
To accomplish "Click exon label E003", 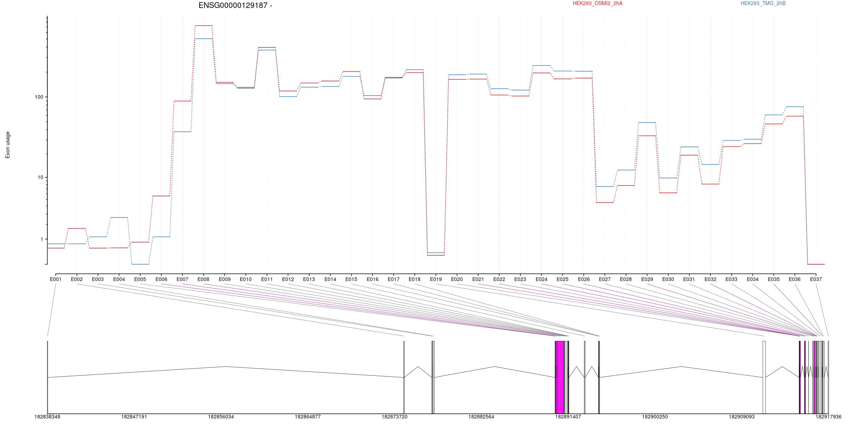I will click(x=98, y=279).
